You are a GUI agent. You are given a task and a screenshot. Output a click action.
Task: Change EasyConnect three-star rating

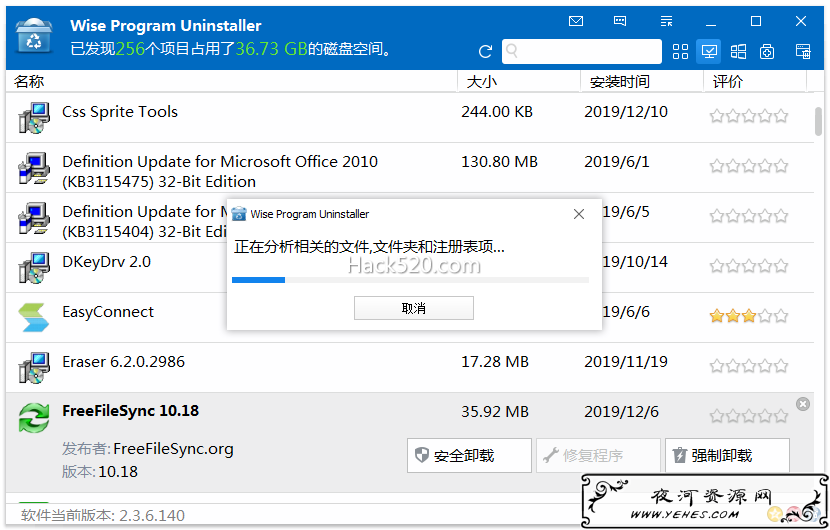click(748, 316)
